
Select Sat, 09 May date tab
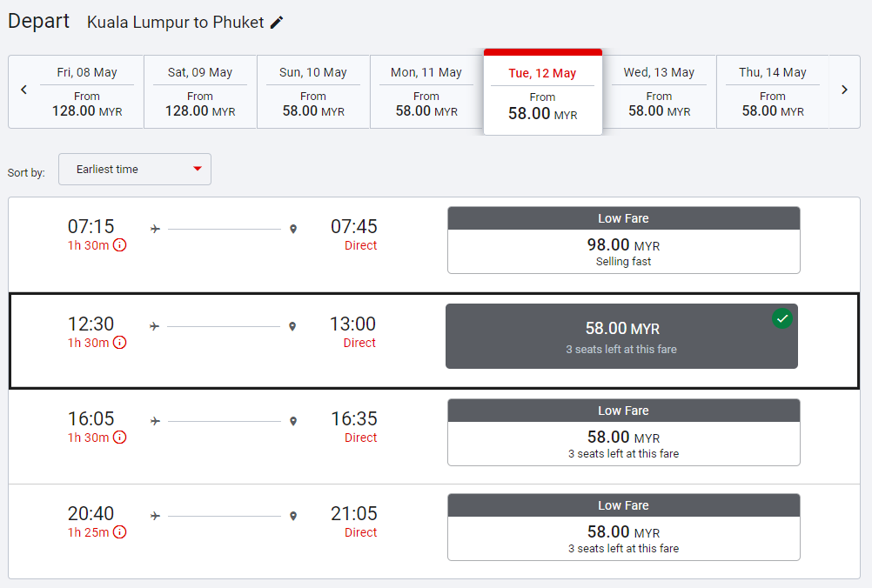200,92
